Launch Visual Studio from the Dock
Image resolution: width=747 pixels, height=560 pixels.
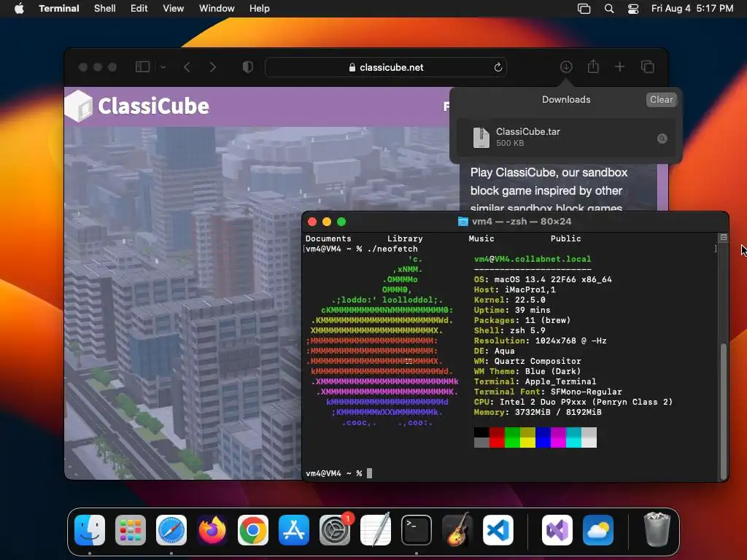[557, 530]
